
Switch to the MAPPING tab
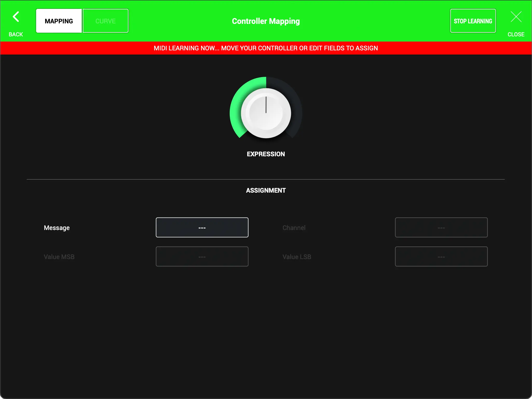point(59,21)
